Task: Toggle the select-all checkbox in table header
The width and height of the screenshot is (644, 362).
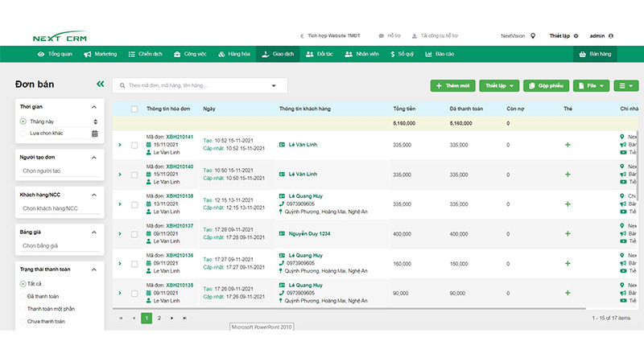Action: point(134,108)
